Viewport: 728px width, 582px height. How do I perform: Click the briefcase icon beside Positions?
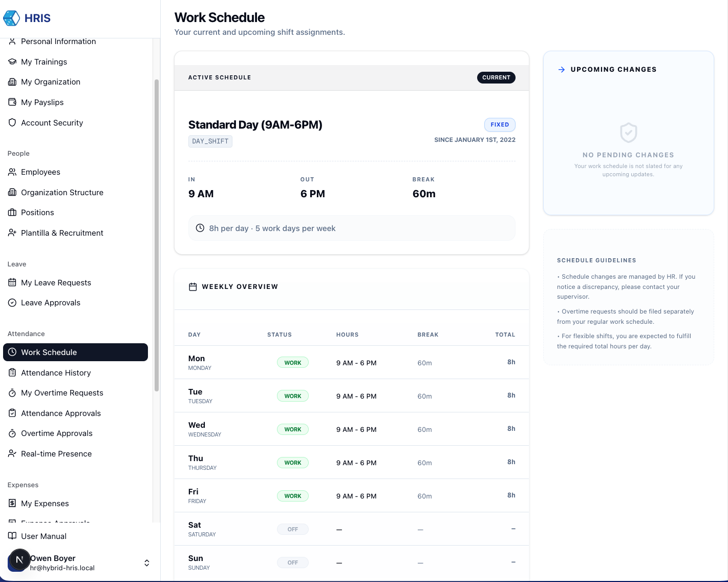pos(12,212)
